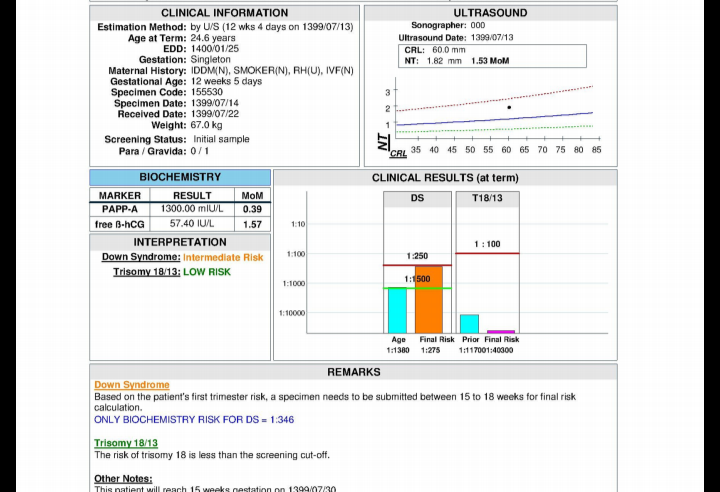Click the free ß-hCG result value 57.40 IU/L
720x492 pixels.
[x=192, y=224]
